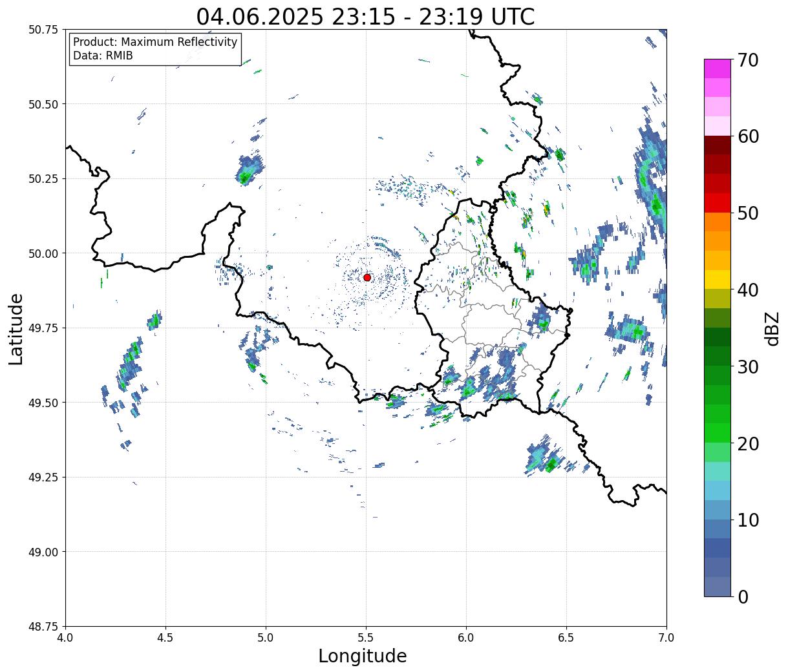Select latitude tick label 49.25
Image resolution: width=788 pixels, height=672 pixels.
point(43,478)
